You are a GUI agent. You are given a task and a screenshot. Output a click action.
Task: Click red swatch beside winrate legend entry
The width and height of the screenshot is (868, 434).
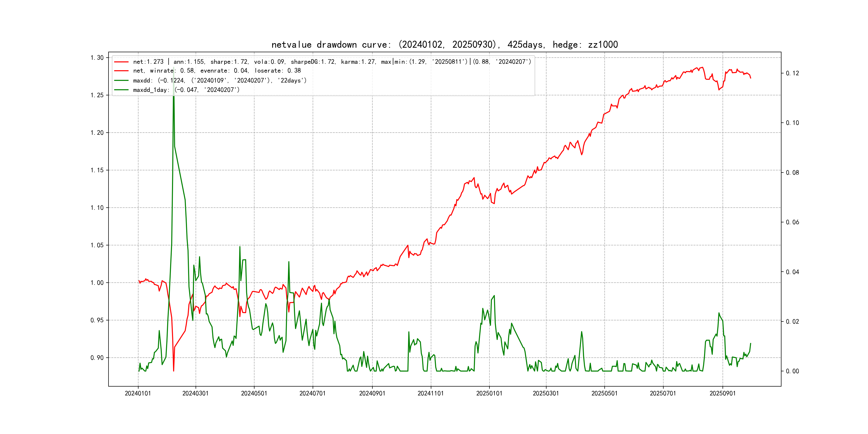pyautogui.click(x=121, y=71)
